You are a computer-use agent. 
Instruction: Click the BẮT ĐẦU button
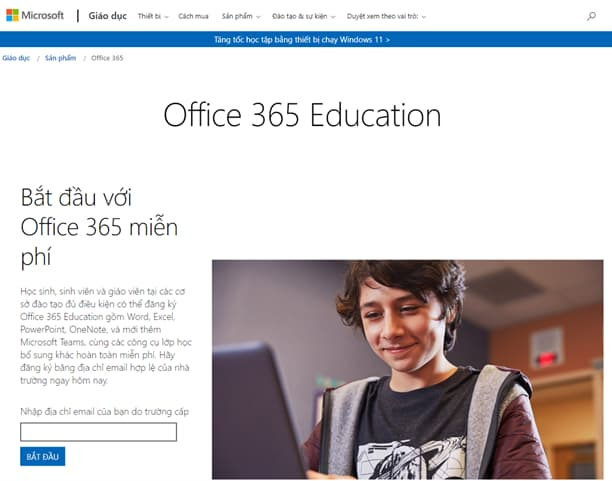click(43, 456)
